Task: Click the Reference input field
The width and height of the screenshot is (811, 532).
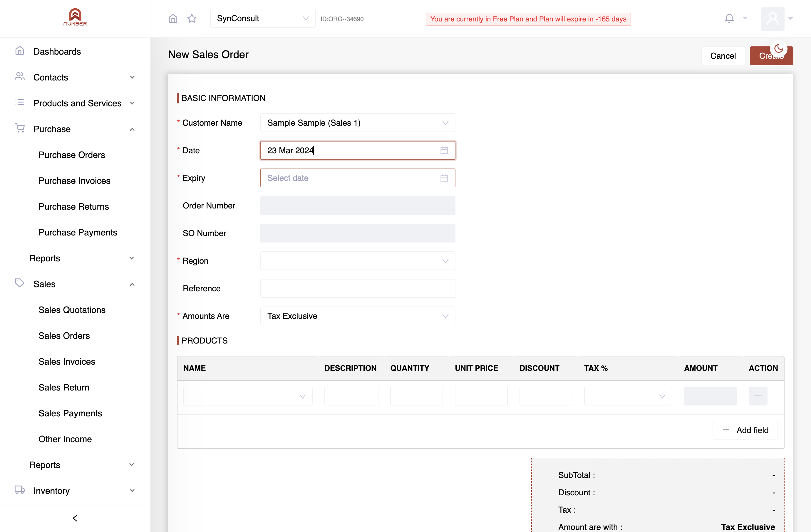Action: (x=357, y=288)
